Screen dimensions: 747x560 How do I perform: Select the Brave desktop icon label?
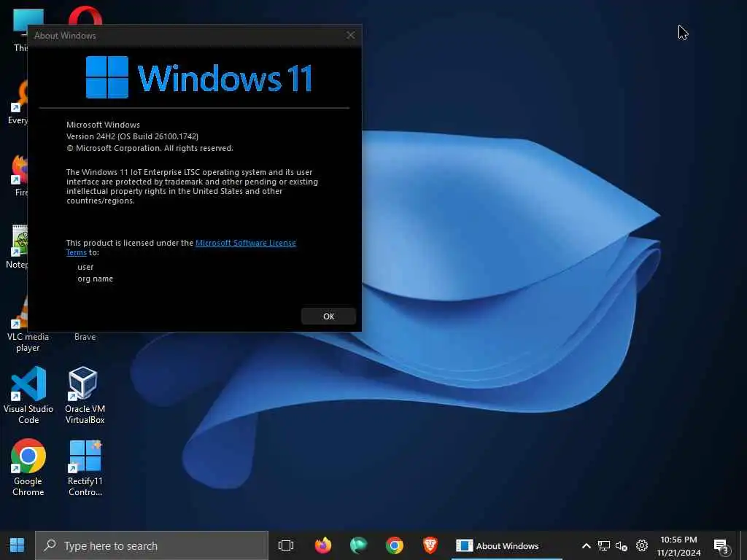click(85, 337)
